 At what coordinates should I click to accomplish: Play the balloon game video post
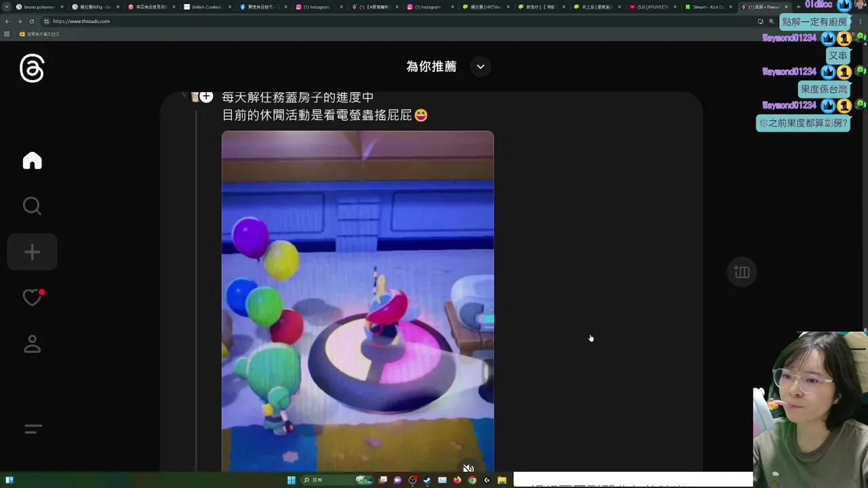click(357, 301)
